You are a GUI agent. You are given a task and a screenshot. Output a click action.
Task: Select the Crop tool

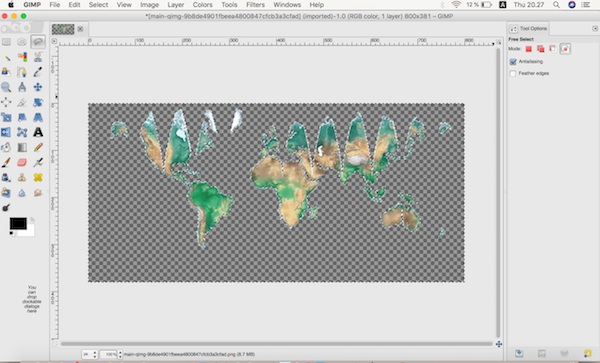(x=22, y=102)
